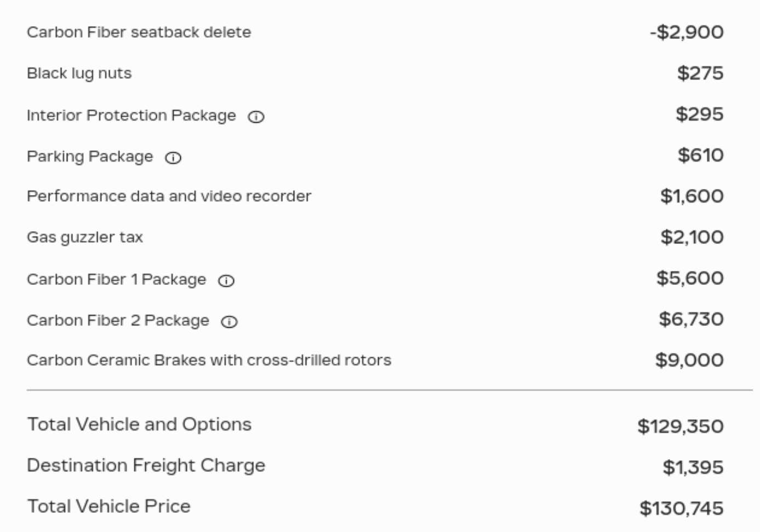Select the Black lug nuts line item
The image size is (760, 532).
79,73
